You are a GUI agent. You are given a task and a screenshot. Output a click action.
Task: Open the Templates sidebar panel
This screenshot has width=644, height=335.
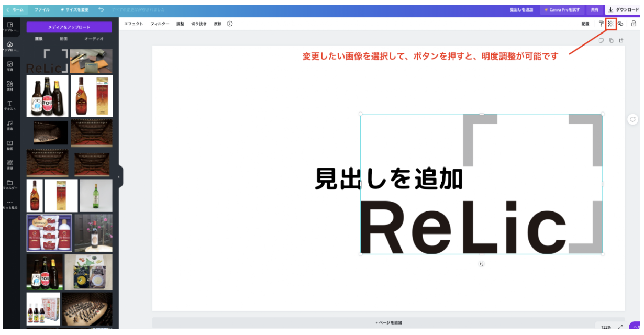(x=10, y=27)
